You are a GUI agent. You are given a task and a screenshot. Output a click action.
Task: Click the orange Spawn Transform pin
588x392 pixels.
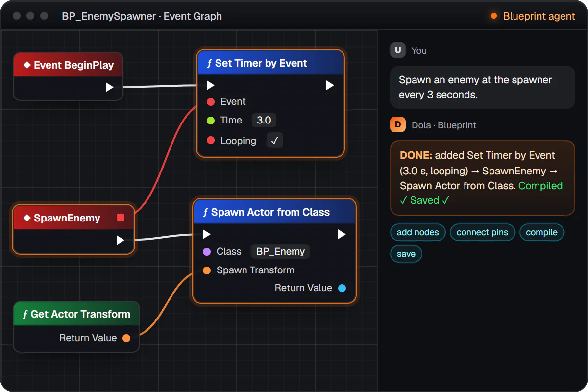point(207,270)
